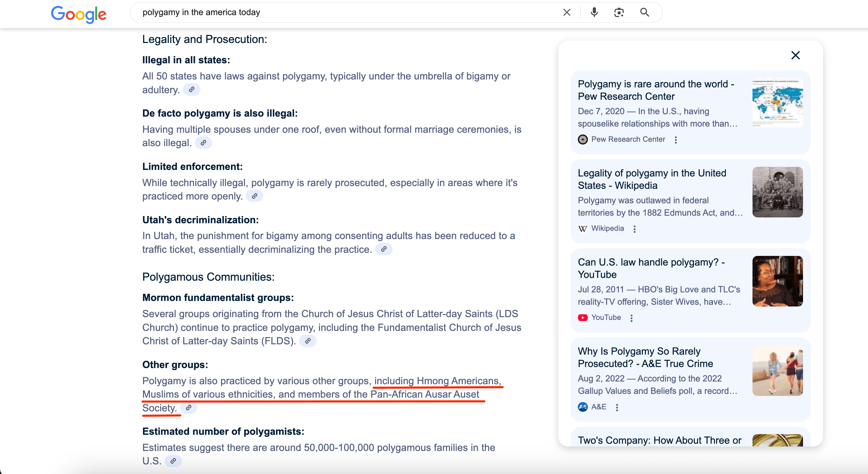Open 'Can U.S. law handle polygamy?' result
The image size is (868, 474).
pos(651,268)
